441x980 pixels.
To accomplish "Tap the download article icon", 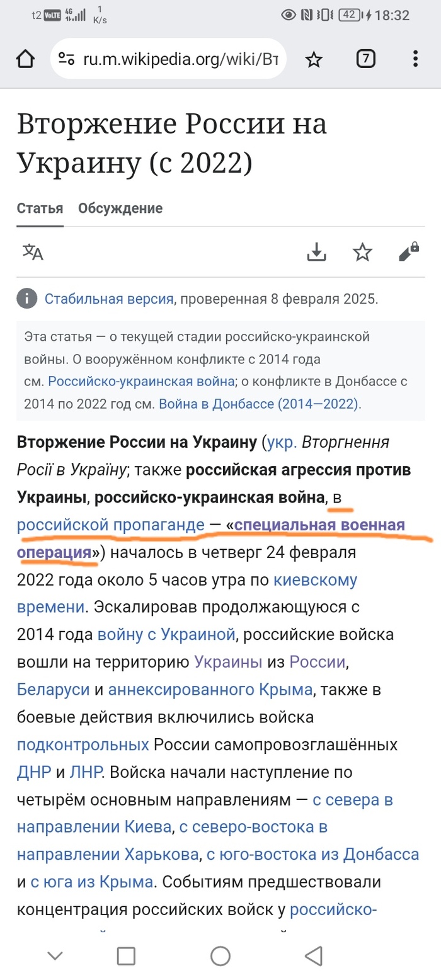I will 316,253.
